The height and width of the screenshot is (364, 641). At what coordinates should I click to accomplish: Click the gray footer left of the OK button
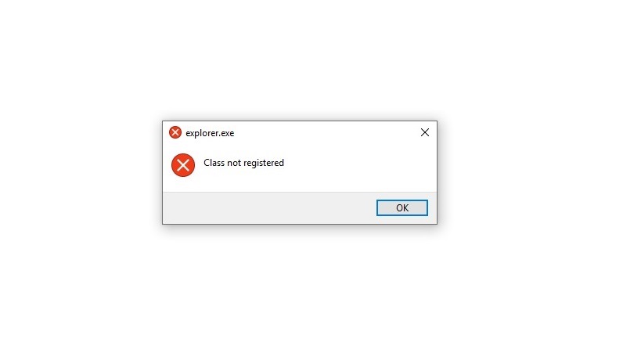pos(269,207)
